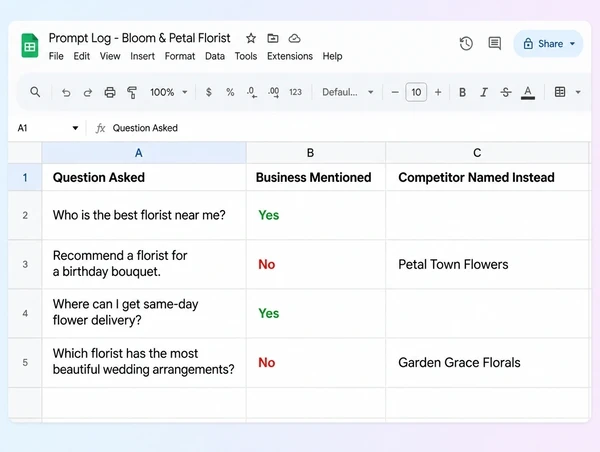Select row 3 header
The image size is (600, 452).
[25, 264]
